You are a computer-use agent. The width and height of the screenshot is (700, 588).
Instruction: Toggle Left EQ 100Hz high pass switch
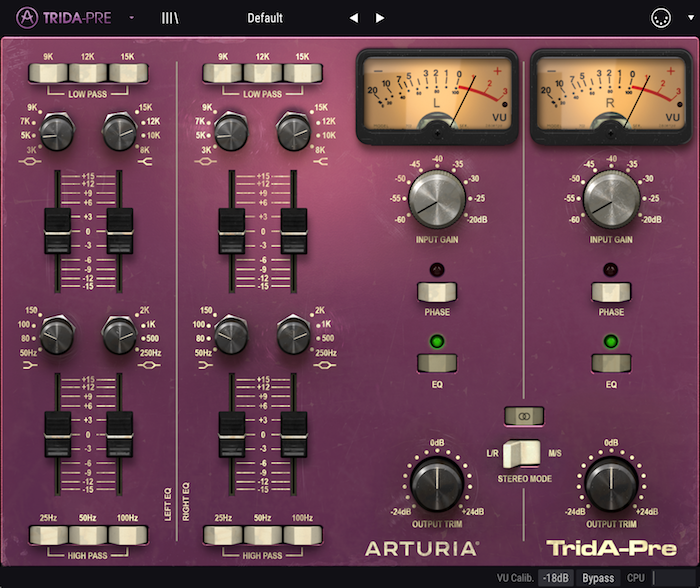tap(128, 535)
